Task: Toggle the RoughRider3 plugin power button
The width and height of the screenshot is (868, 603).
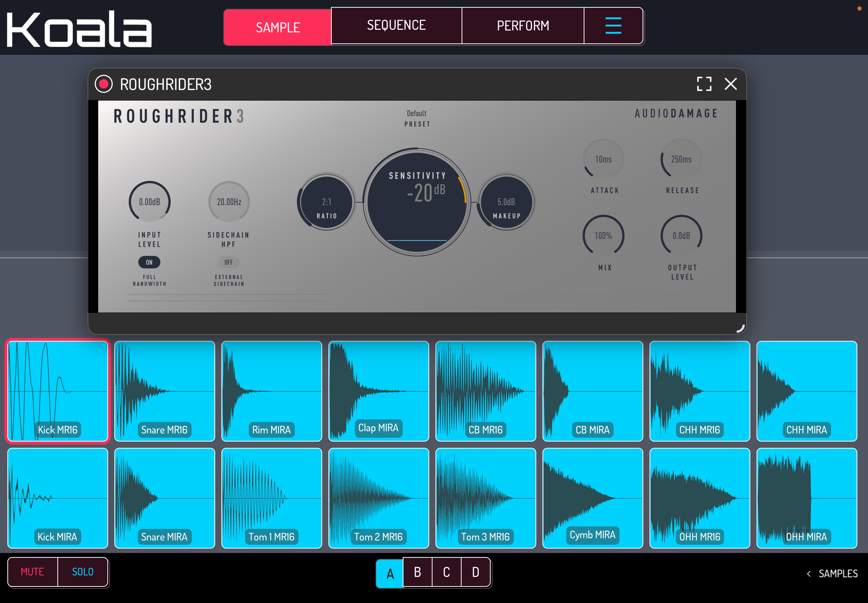Action: pos(104,84)
